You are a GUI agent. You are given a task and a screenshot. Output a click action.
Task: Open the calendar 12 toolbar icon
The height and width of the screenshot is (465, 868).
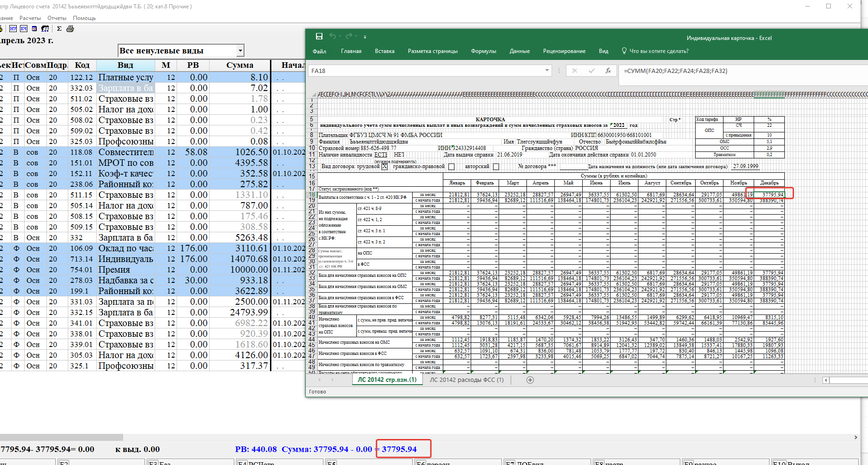[x=34, y=29]
